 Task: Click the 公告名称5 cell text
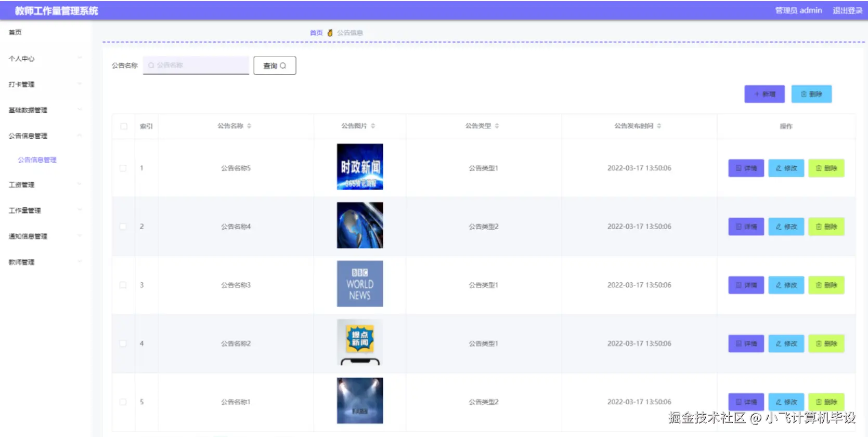tap(236, 168)
